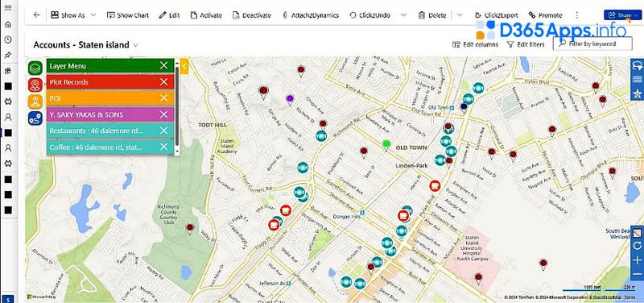Go back using the left arrow icon

click(37, 15)
